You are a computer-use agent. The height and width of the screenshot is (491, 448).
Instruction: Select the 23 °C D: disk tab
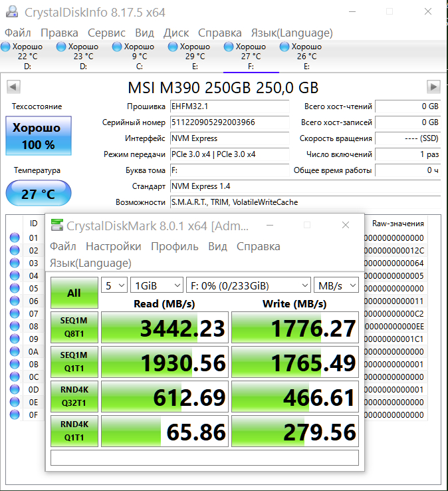coord(83,57)
